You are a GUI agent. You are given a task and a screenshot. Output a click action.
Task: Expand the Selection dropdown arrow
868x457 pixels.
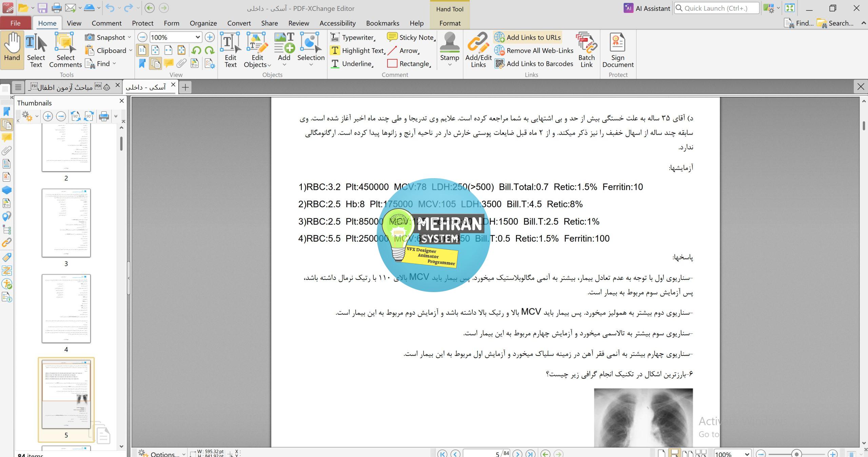(311, 65)
